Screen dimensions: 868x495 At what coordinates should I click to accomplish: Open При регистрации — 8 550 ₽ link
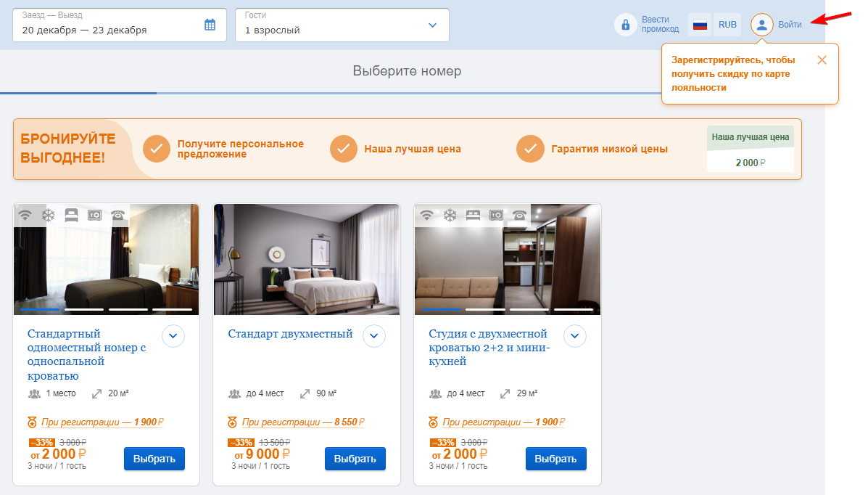click(x=303, y=422)
